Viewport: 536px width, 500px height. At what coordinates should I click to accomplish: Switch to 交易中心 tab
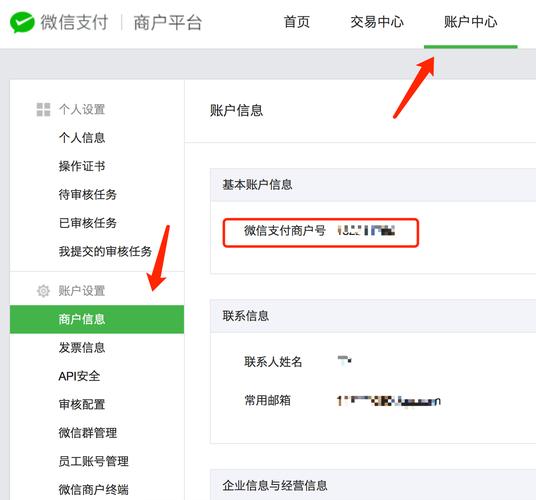[377, 22]
